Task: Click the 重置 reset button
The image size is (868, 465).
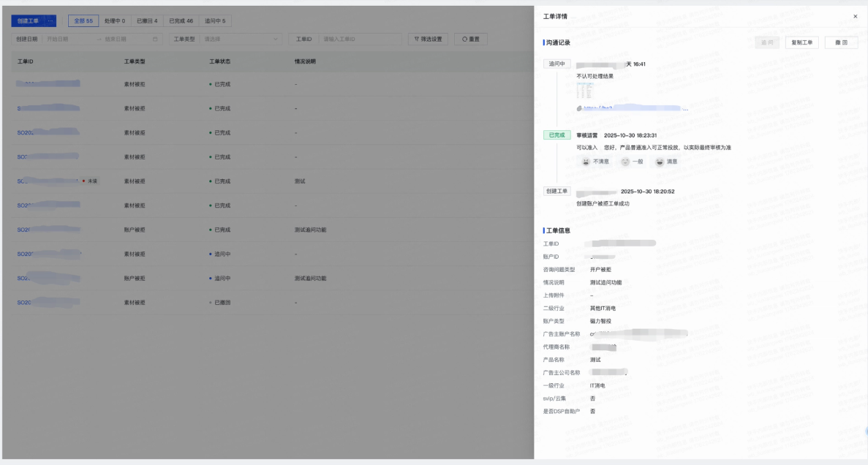Action: click(471, 39)
